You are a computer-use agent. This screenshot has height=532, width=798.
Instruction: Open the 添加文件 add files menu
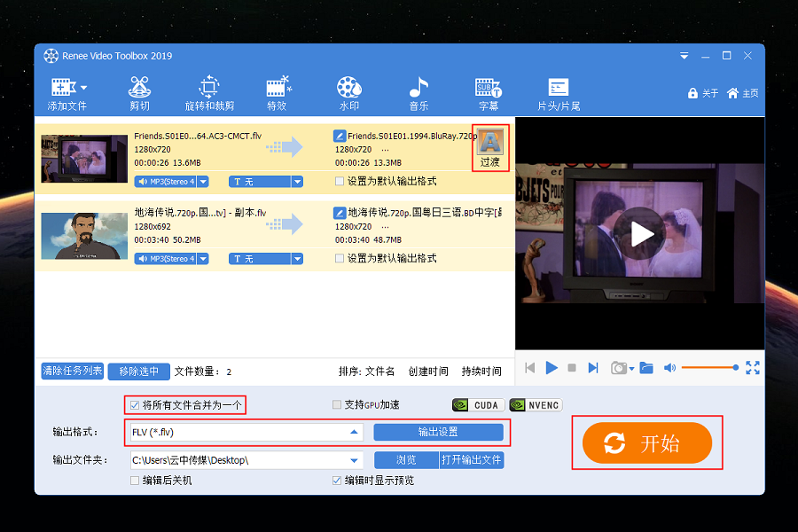point(67,93)
